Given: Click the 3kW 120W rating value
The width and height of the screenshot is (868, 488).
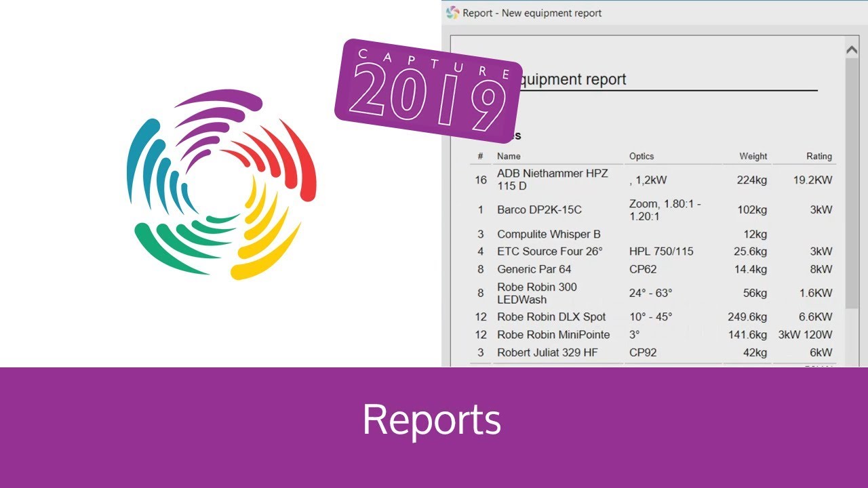Looking at the screenshot, I should (805, 335).
